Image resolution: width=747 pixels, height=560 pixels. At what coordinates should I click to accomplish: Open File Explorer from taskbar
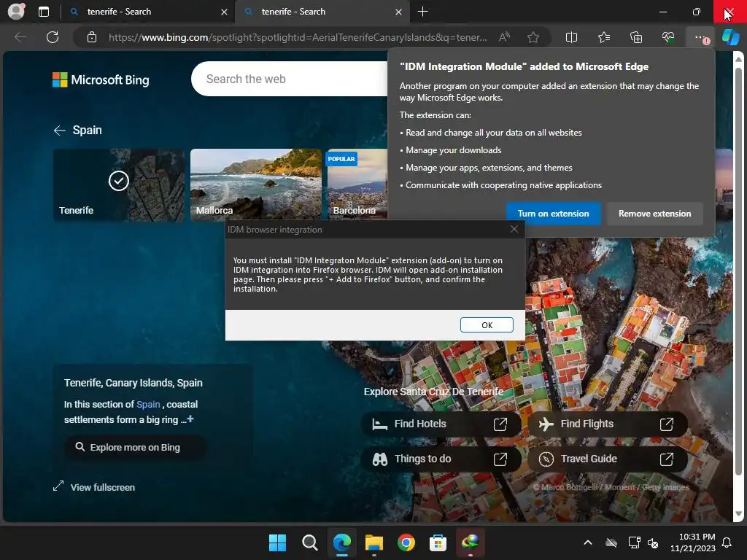point(374,542)
